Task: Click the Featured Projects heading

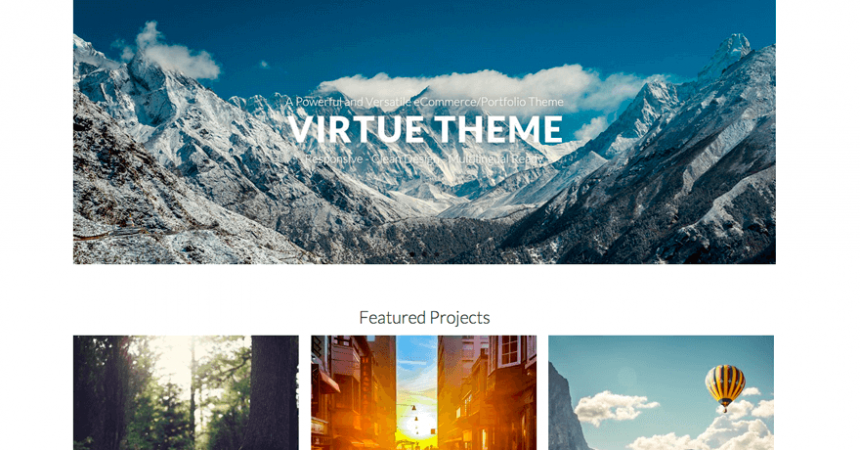Action: coord(425,318)
